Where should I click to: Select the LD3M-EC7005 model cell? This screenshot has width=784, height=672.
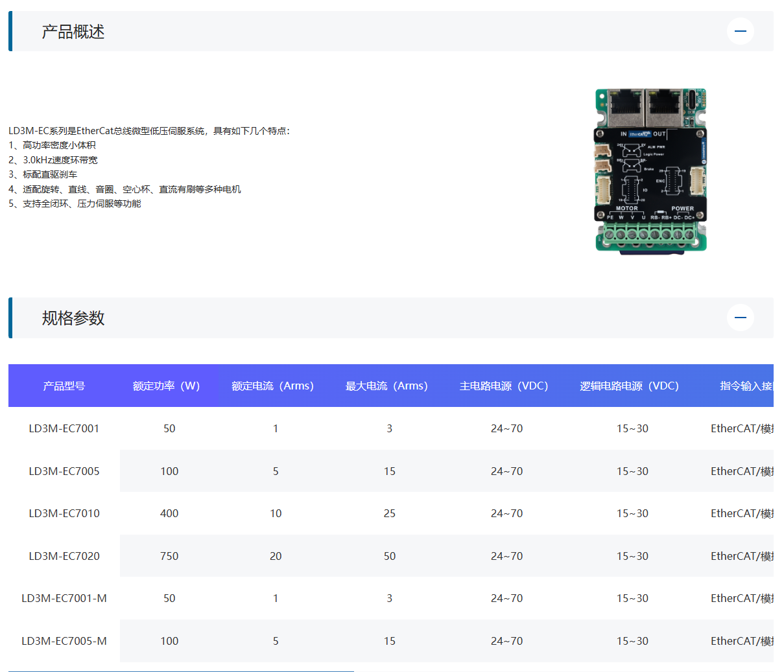click(64, 471)
